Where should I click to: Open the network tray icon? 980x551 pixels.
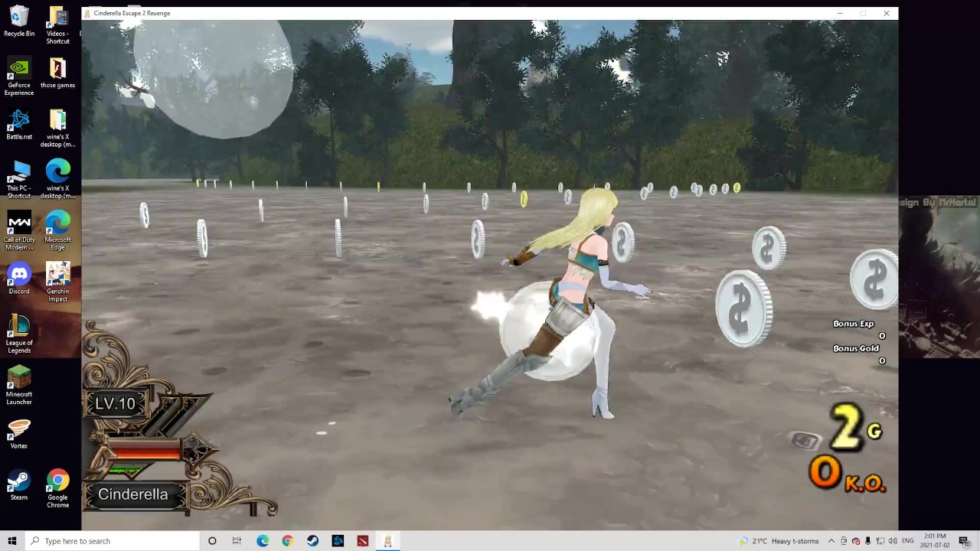880,541
